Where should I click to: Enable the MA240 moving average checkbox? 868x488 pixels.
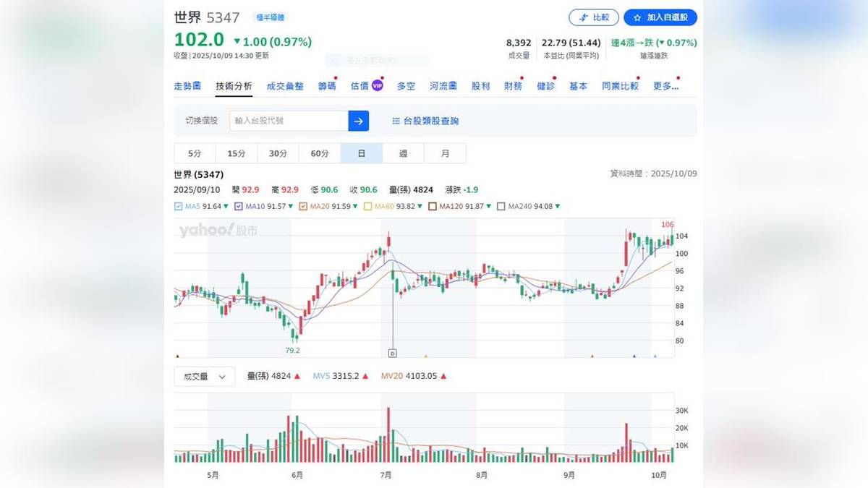pyautogui.click(x=501, y=206)
